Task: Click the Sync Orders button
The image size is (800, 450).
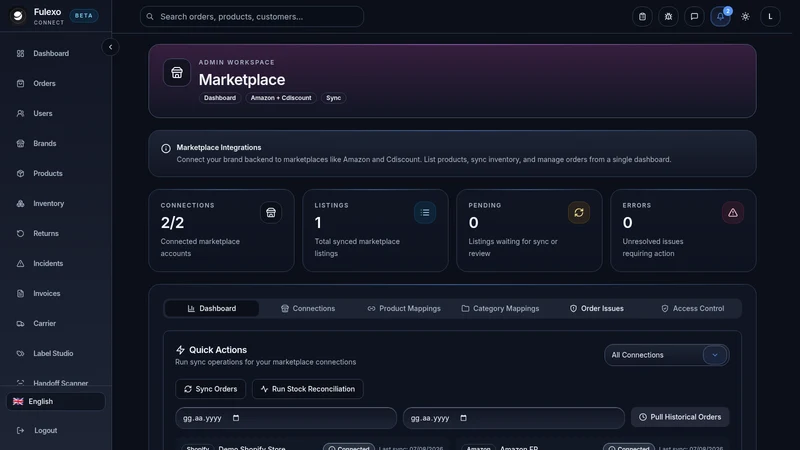Action: [210, 389]
